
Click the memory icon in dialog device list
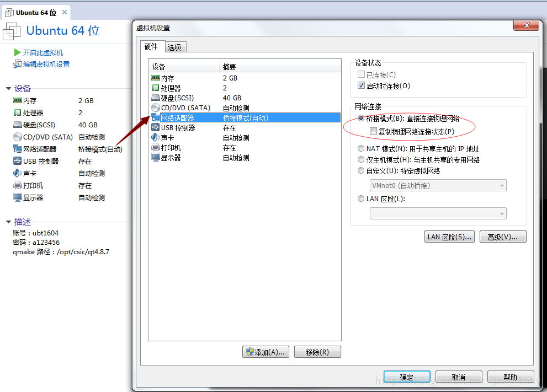[156, 78]
